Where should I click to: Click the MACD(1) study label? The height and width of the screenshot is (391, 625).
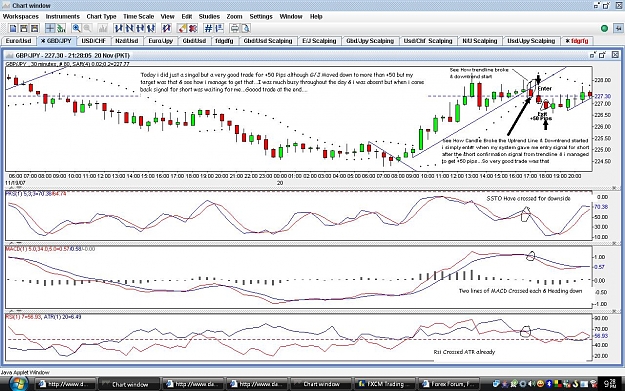coord(51,249)
